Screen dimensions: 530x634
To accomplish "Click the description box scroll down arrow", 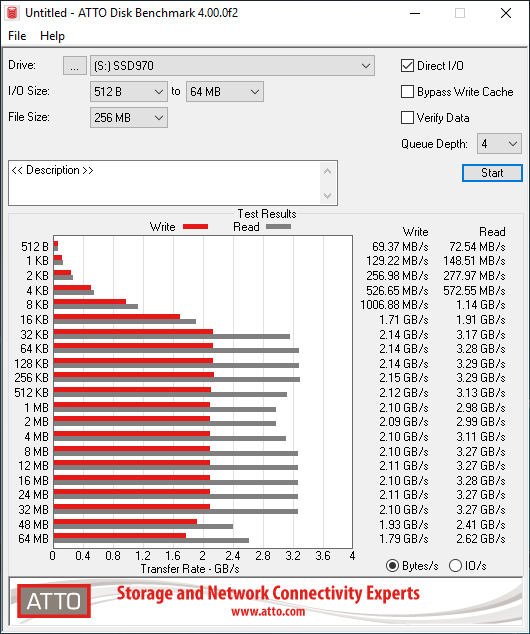I will click(x=328, y=196).
